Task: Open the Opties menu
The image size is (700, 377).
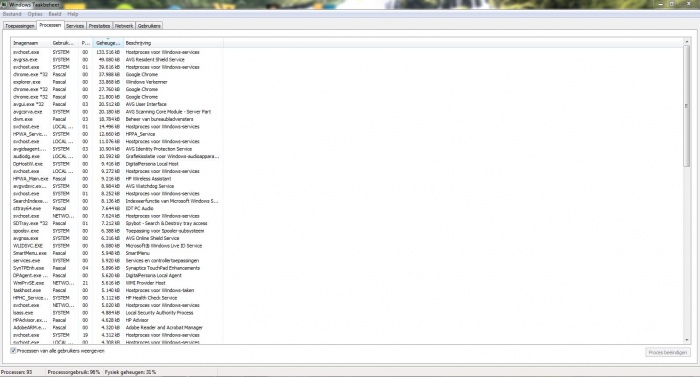Action: click(x=35, y=14)
